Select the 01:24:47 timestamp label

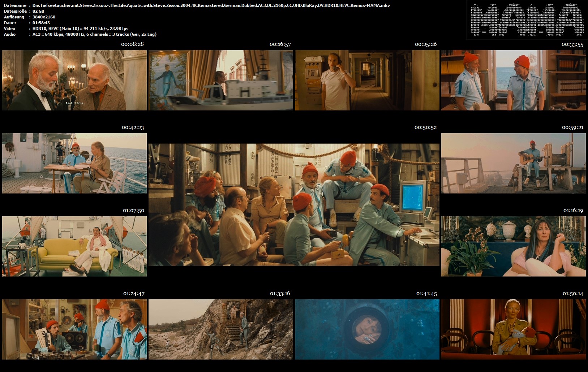(x=134, y=293)
